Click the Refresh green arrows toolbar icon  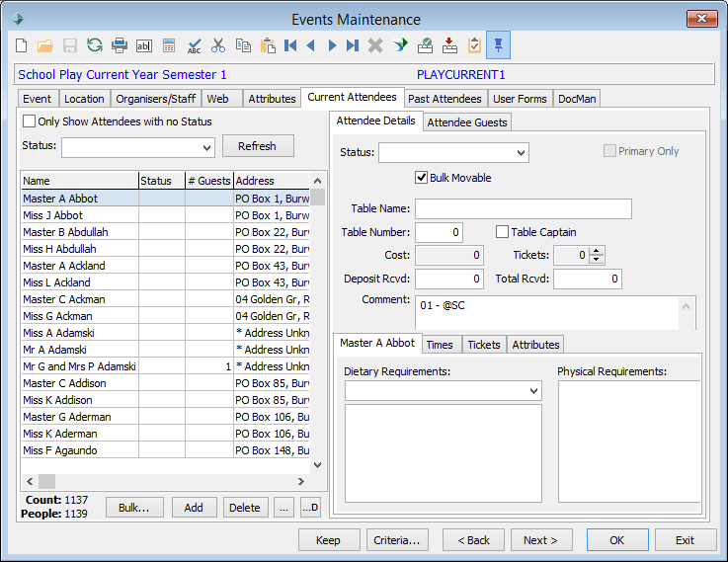click(95, 45)
